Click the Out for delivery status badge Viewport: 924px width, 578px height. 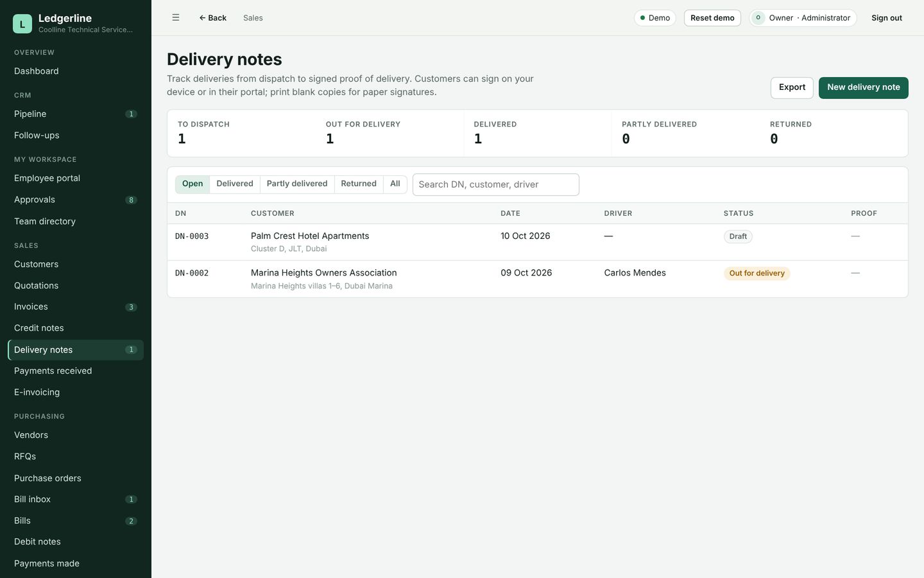click(x=757, y=274)
